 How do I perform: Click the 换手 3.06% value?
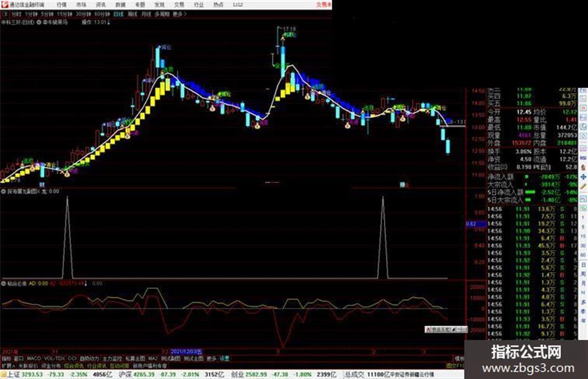(x=523, y=152)
